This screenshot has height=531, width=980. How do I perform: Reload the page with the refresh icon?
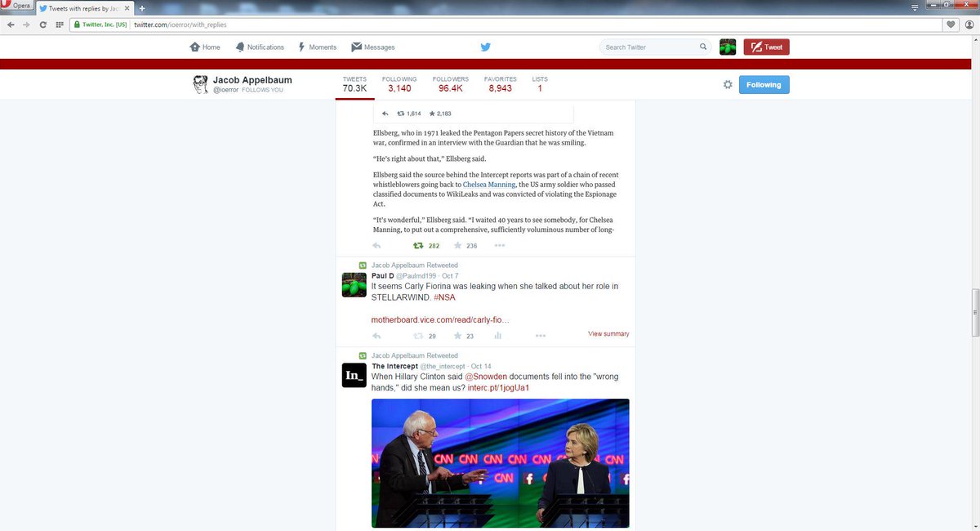point(43,25)
